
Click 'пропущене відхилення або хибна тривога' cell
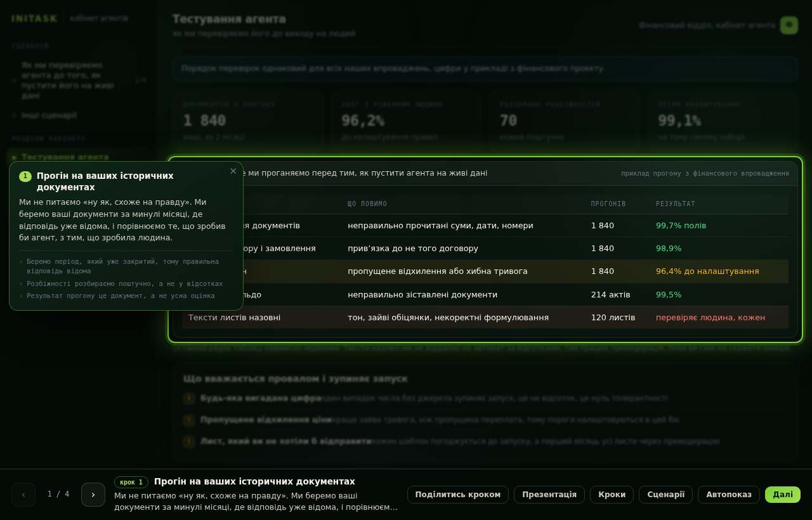(438, 271)
